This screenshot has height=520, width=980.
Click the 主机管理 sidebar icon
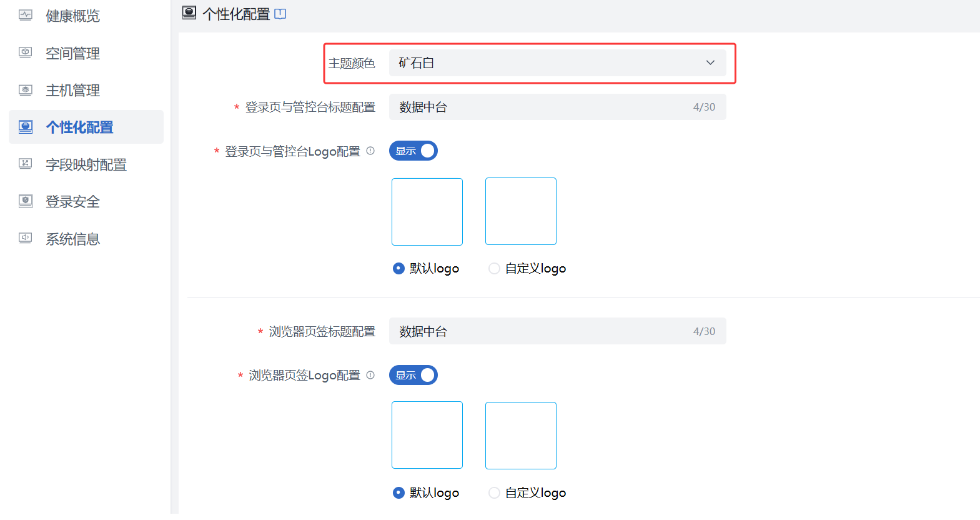[26, 90]
